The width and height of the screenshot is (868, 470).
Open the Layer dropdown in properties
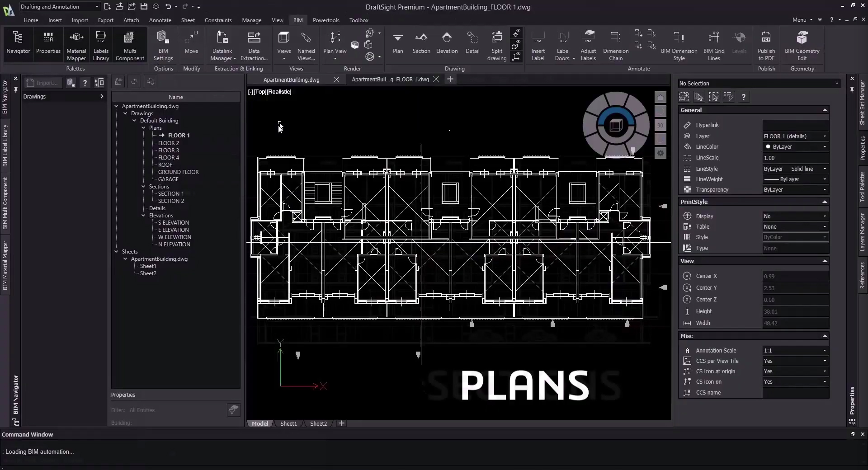824,136
